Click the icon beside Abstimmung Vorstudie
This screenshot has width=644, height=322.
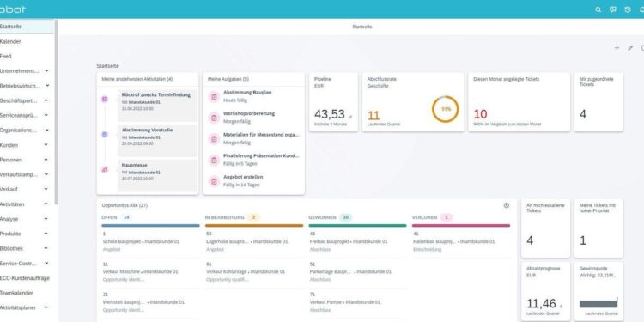point(105,134)
